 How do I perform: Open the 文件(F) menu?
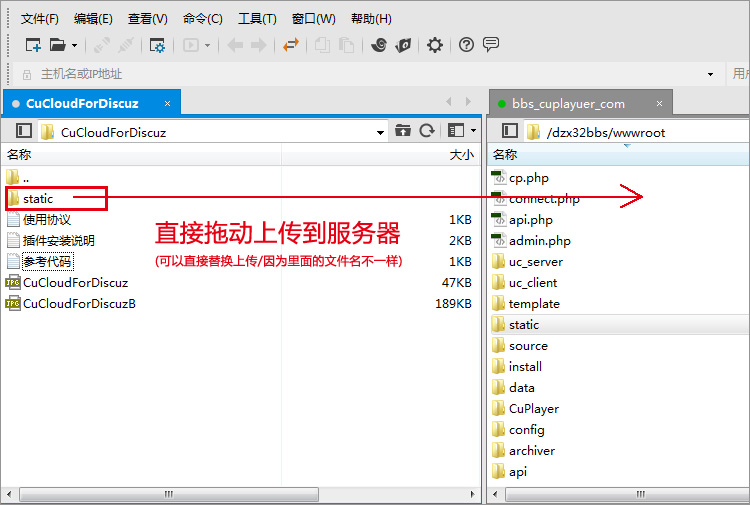[x=40, y=19]
